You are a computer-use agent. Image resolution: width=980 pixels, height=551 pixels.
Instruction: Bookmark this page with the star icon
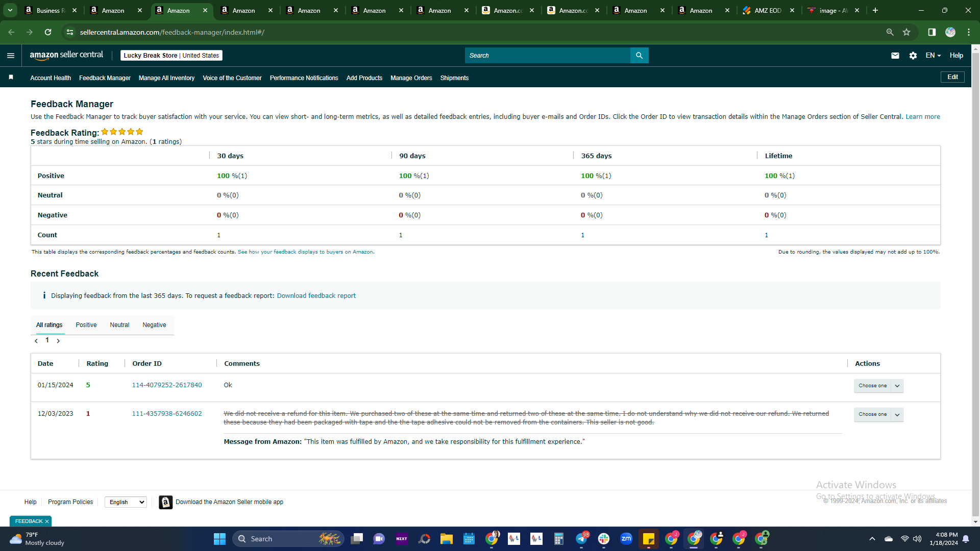click(x=906, y=32)
